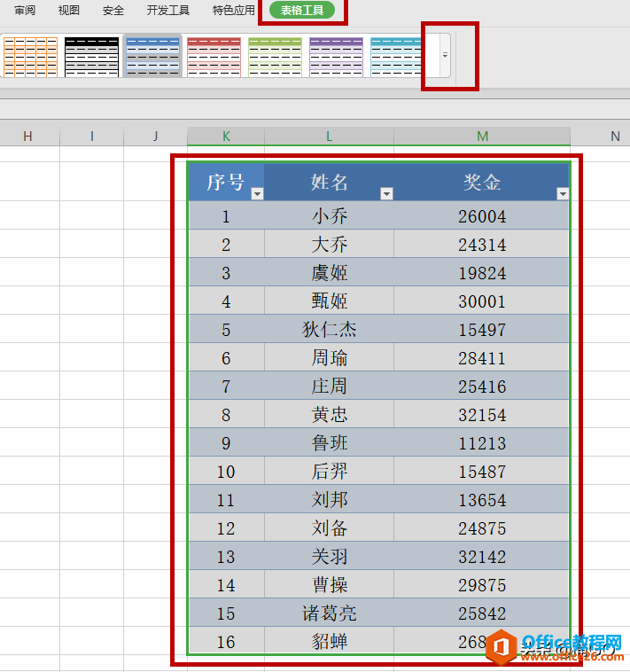630x672 pixels.
Task: Select column N header
Action: (615, 137)
